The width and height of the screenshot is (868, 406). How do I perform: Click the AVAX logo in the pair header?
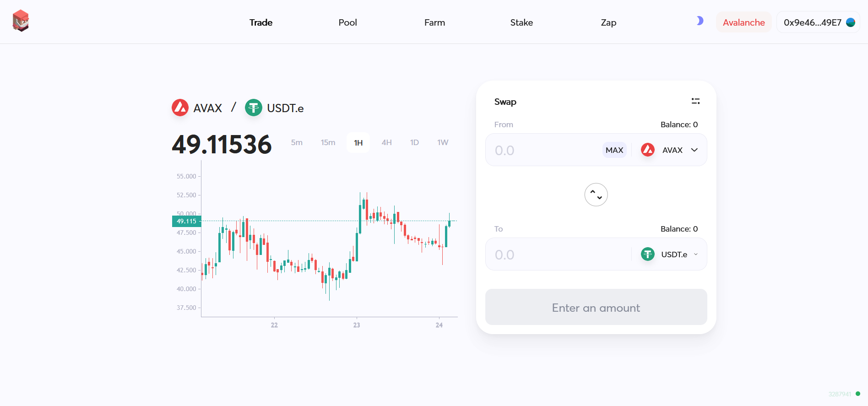(180, 108)
